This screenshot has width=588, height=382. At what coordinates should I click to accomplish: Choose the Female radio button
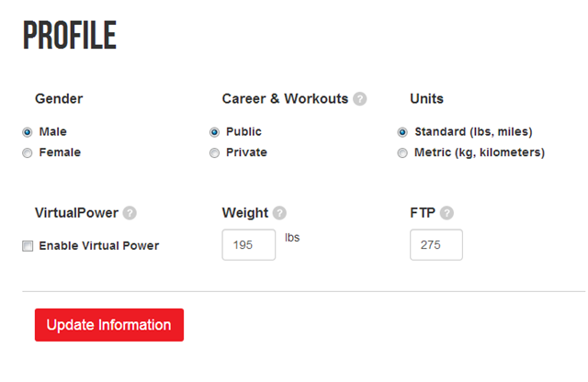click(27, 153)
